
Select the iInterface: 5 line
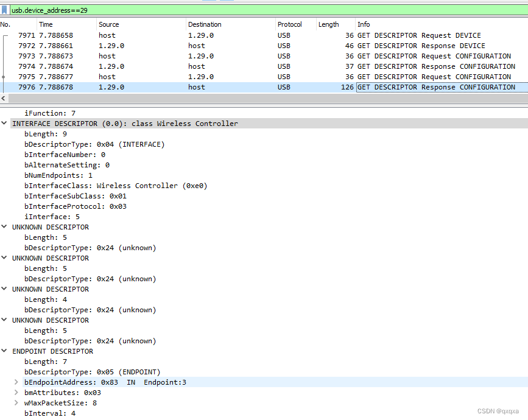tap(52, 217)
